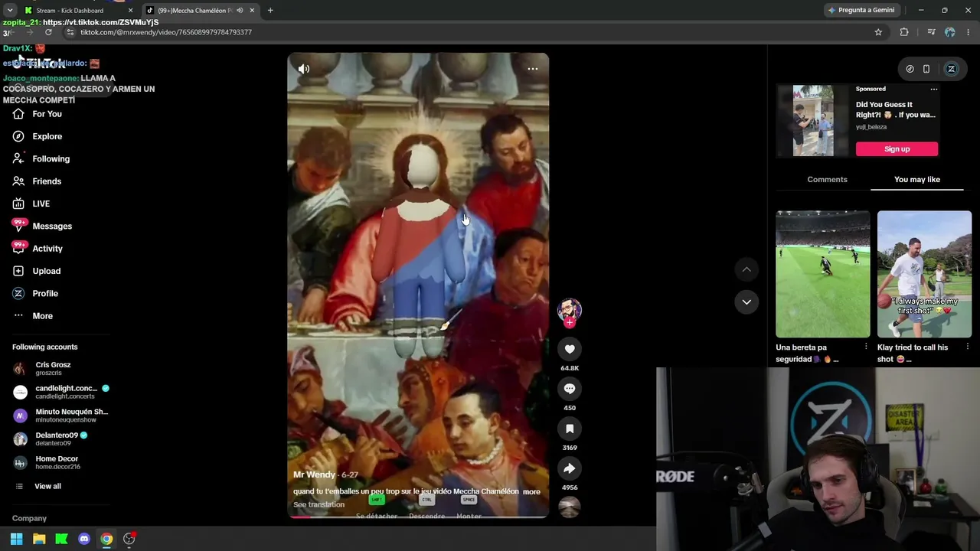Click the TikTok coin icon in top-right pill
Screen dimensions: 980x551
[910, 69]
